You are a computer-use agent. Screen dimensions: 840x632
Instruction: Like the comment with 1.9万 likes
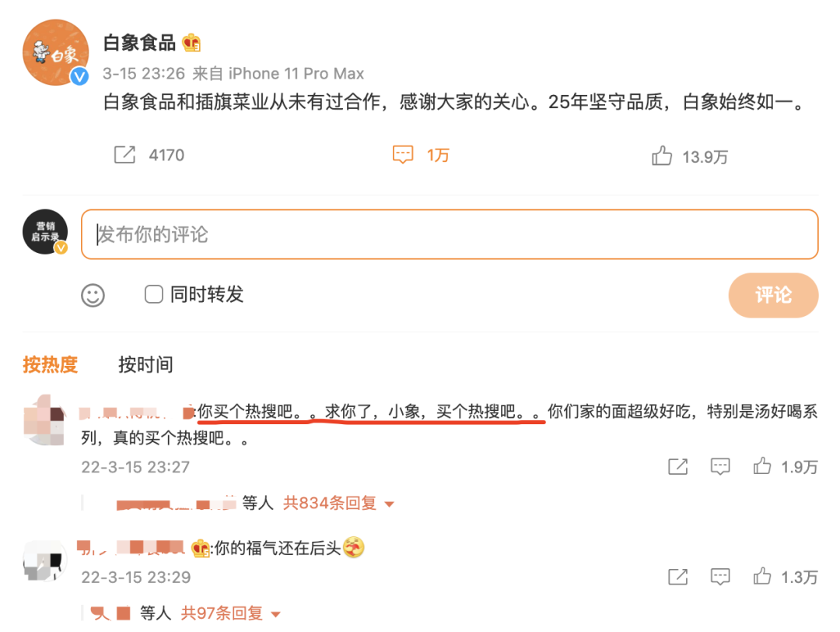click(762, 466)
